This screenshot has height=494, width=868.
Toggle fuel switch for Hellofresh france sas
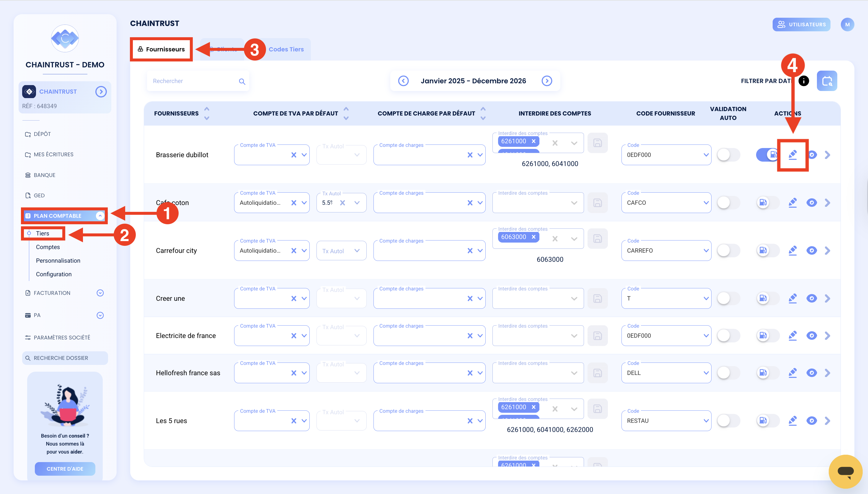tap(767, 373)
